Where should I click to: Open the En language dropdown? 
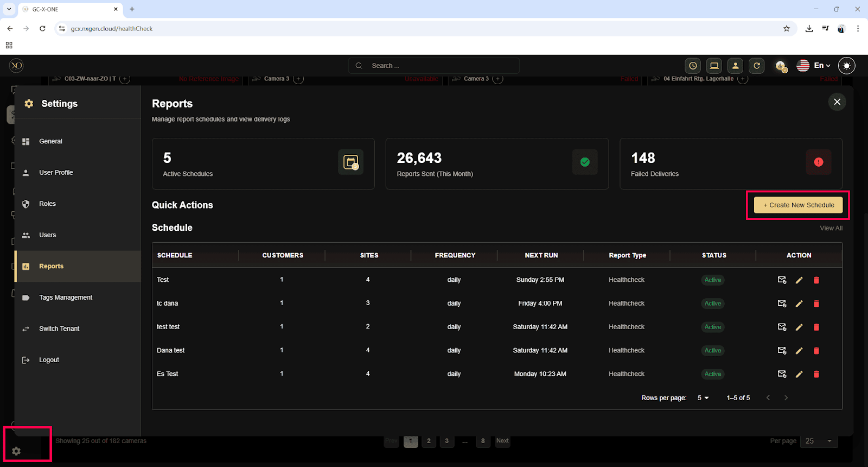pyautogui.click(x=814, y=66)
